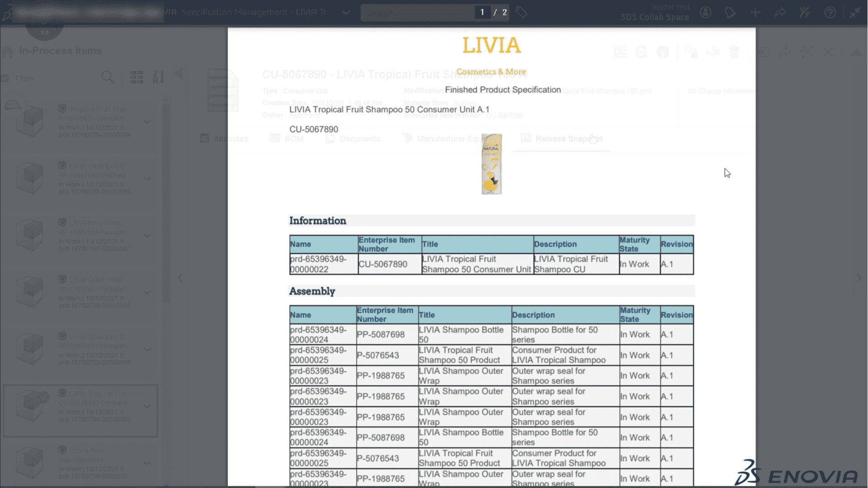The image size is (868, 488).
Task: Click the trash delete icon in toolbar
Action: tap(734, 52)
